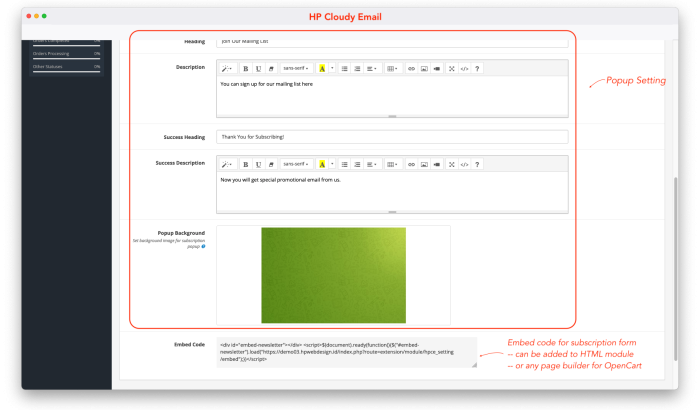The width and height of the screenshot is (700, 410).
Task: Toggle Bold in the Success Description toolbar
Action: (245, 164)
